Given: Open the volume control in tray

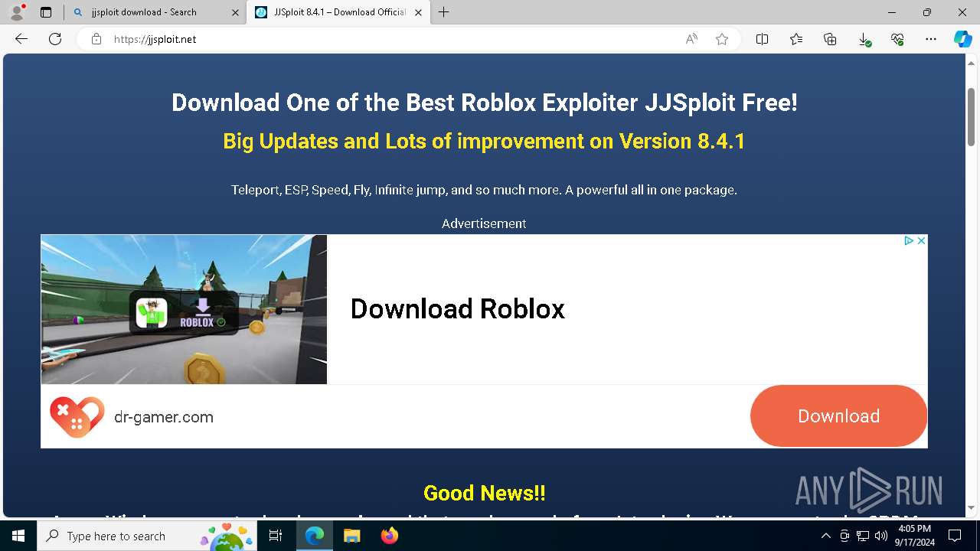Looking at the screenshot, I should (880, 536).
